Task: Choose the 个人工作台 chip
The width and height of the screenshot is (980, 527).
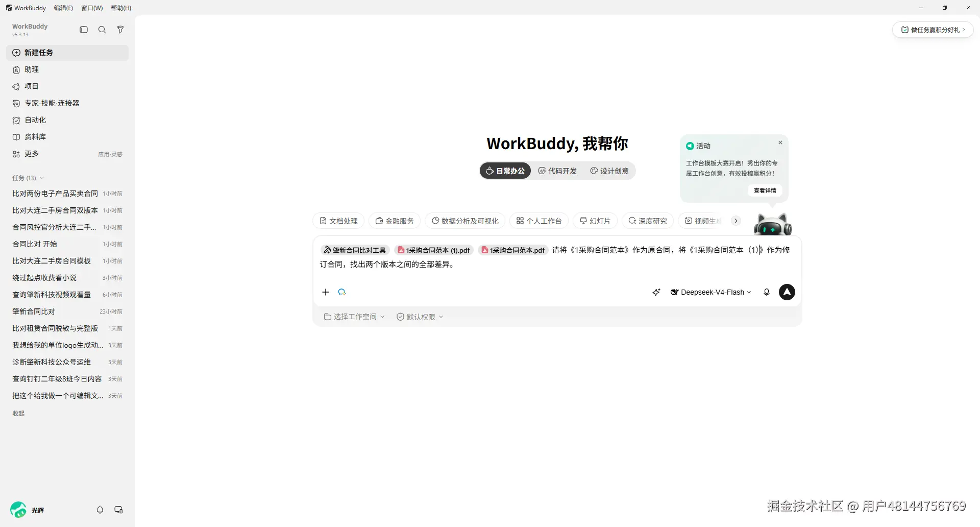Action: pos(539,221)
